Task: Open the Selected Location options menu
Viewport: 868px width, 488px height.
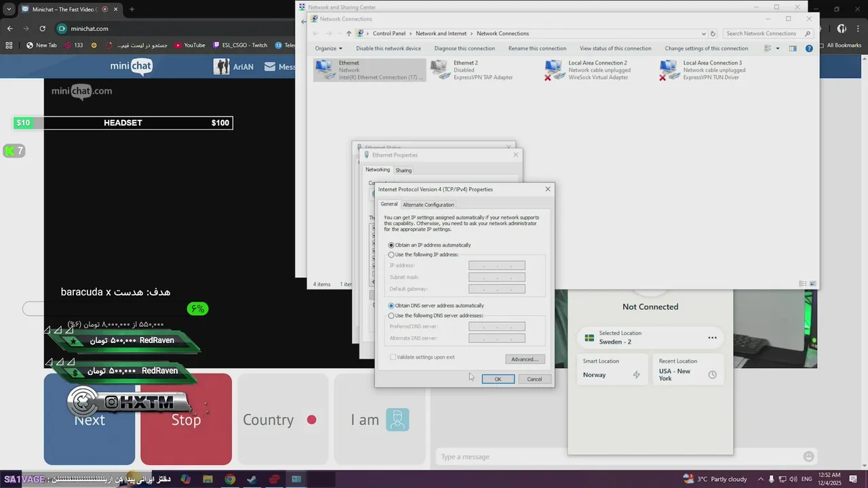Action: (x=712, y=338)
